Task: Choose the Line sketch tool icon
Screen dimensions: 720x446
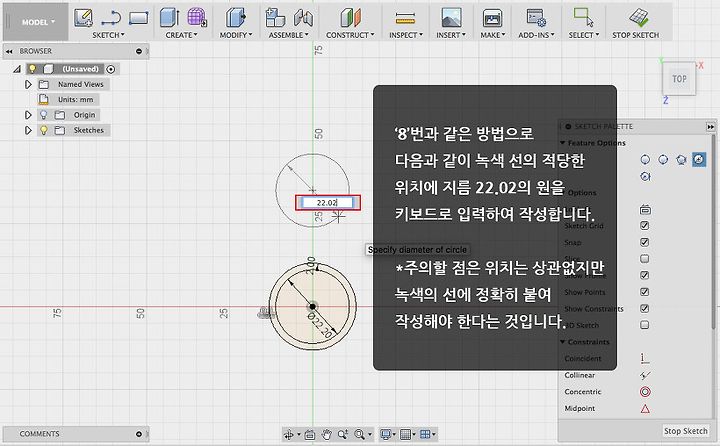Action: 111,18
